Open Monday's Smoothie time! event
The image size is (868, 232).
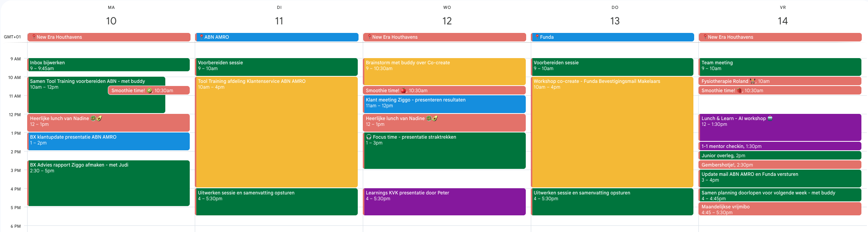point(149,90)
